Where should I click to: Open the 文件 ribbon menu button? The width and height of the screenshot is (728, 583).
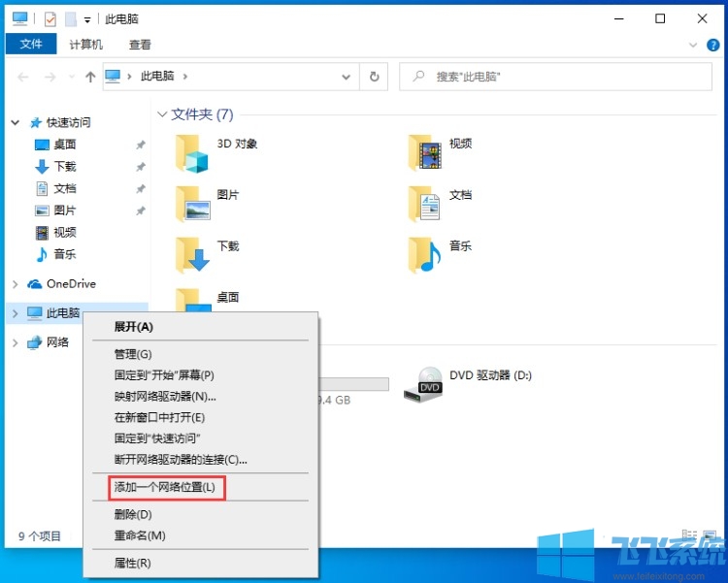pos(31,45)
